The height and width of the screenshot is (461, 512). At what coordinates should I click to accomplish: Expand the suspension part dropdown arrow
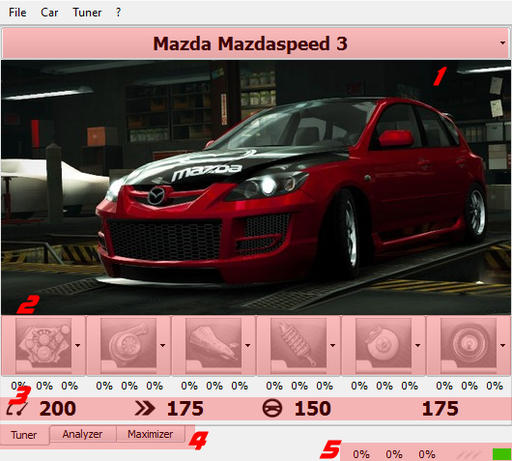click(x=333, y=345)
